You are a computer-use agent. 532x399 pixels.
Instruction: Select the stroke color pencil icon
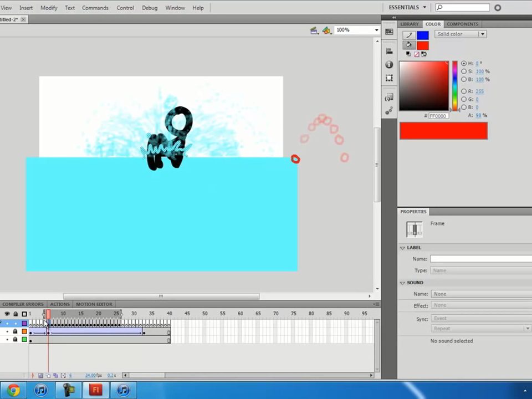click(x=410, y=35)
